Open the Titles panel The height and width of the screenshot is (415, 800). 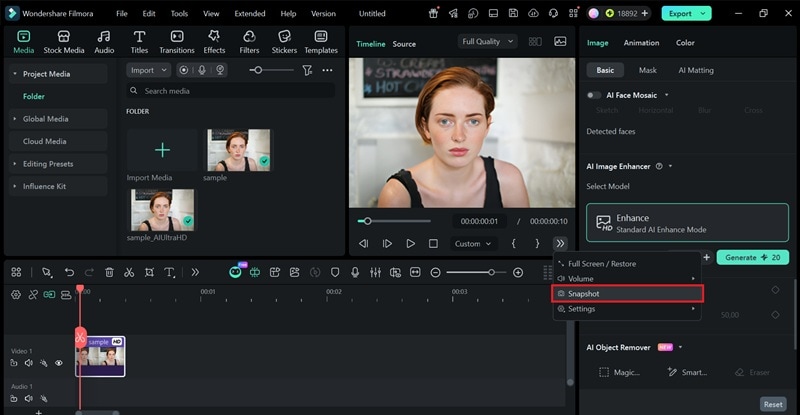pos(139,42)
